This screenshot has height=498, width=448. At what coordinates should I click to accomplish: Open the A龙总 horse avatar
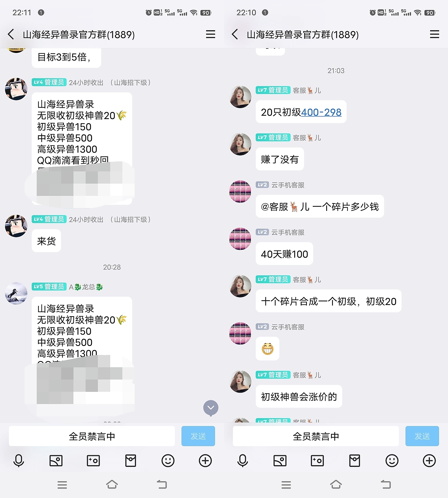(16, 293)
